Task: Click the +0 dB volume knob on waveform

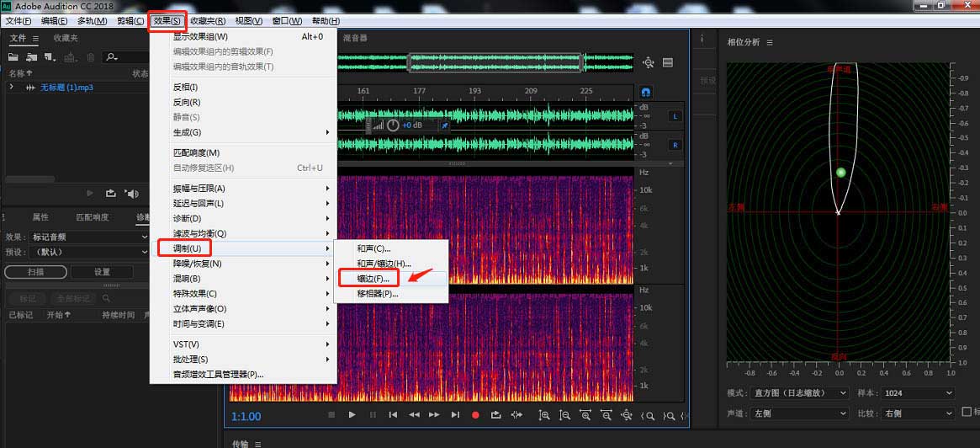Action: pos(393,125)
